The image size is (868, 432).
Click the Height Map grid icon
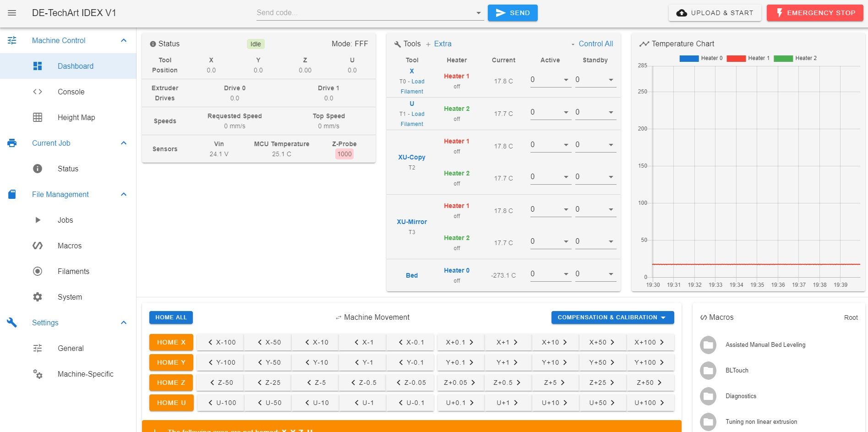(x=38, y=117)
